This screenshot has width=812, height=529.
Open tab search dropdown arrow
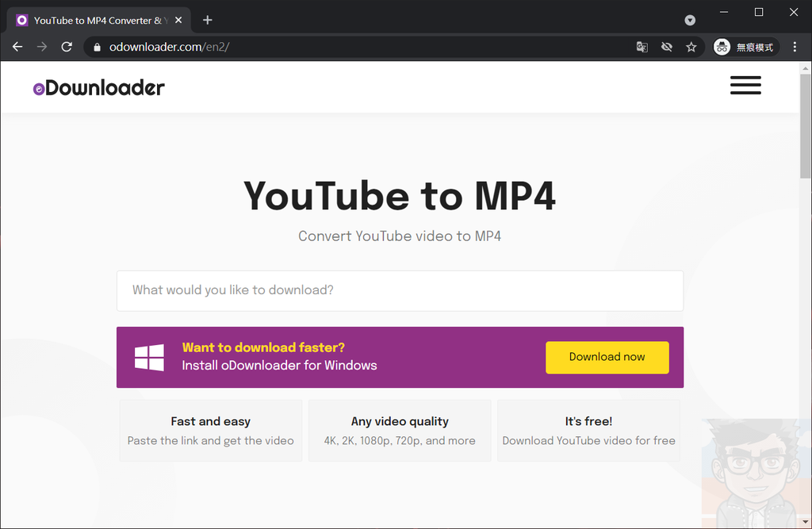tap(690, 20)
